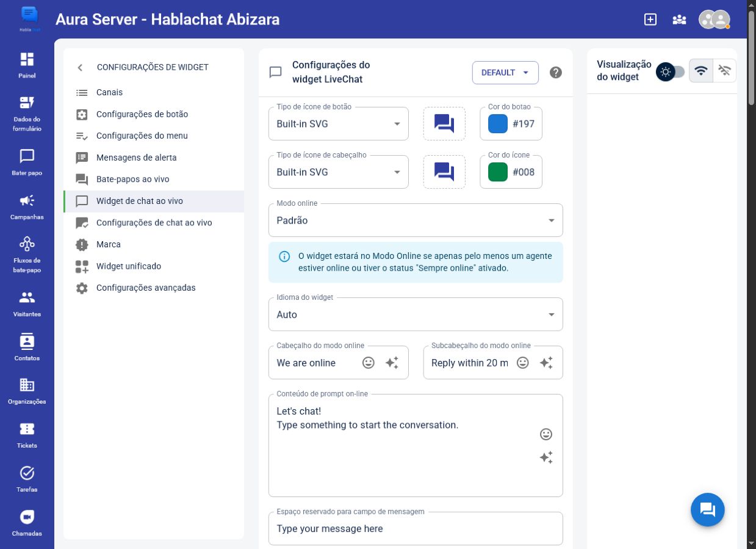This screenshot has width=756, height=549.
Task: Toggle the widget preview light/dark theme switch
Action: [x=671, y=72]
